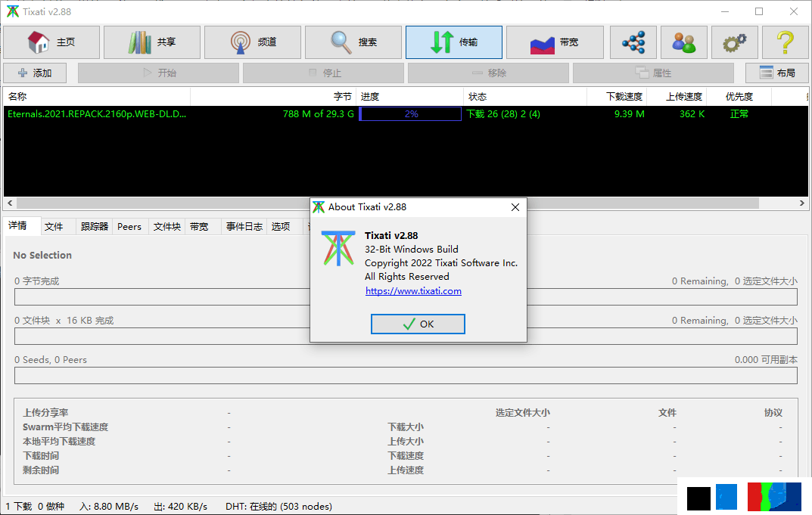Click the 停止 stop button
This screenshot has width=812, height=515.
click(323, 73)
